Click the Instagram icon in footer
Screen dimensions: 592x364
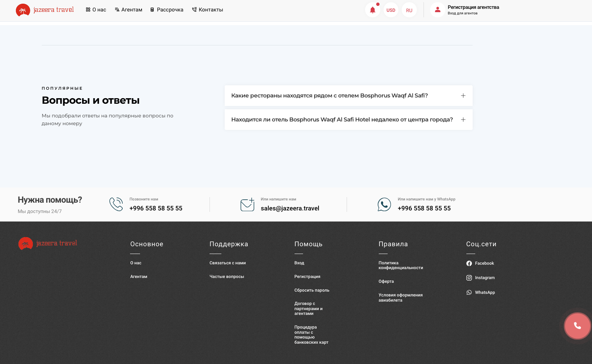click(469, 278)
